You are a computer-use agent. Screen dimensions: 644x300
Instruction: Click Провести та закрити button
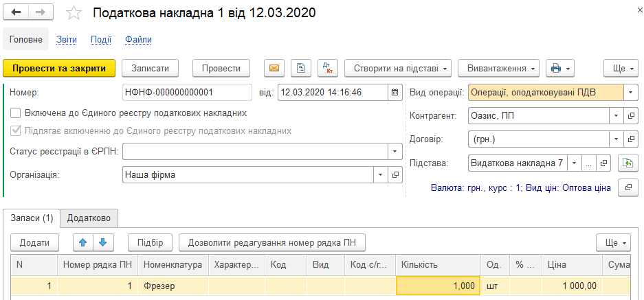[x=59, y=69]
